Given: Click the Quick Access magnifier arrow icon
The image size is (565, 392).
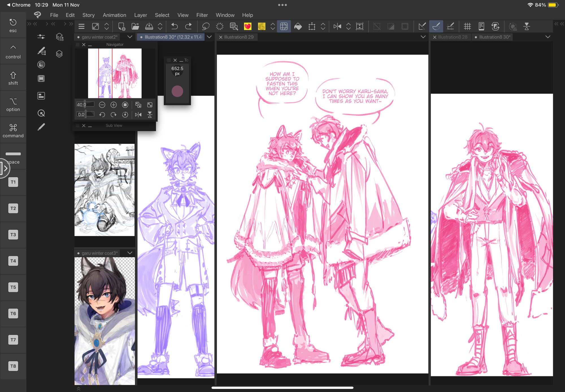Looking at the screenshot, I should coord(41,113).
